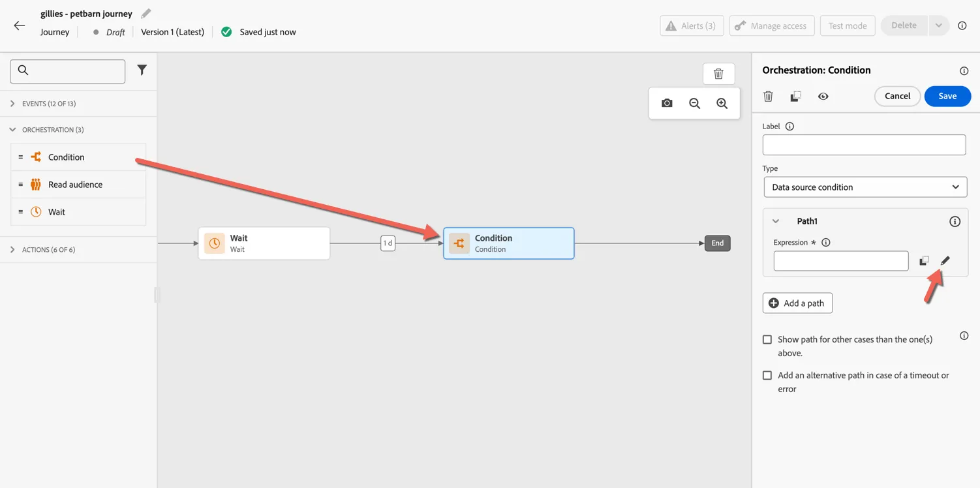
Task: Focus the activity search field
Action: [68, 71]
